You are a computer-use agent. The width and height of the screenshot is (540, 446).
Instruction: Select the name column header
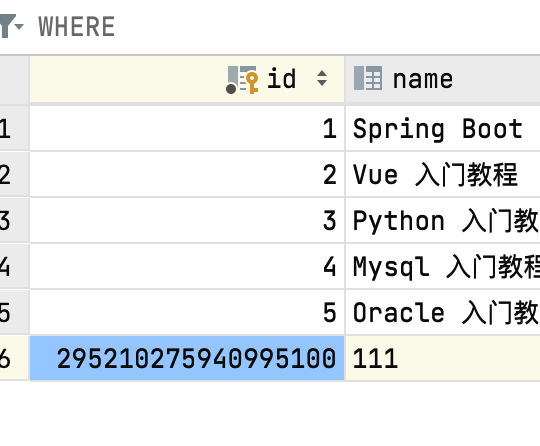tap(443, 79)
